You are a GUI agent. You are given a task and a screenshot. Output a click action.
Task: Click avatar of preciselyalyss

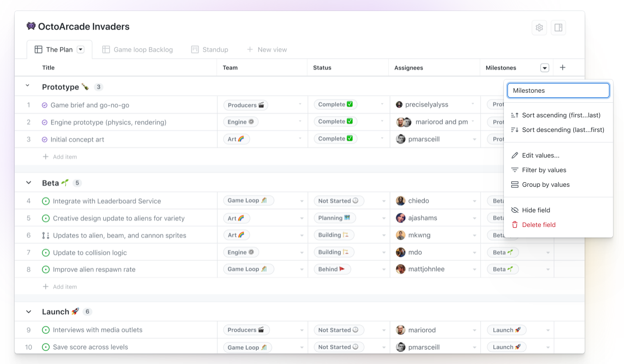pyautogui.click(x=399, y=105)
